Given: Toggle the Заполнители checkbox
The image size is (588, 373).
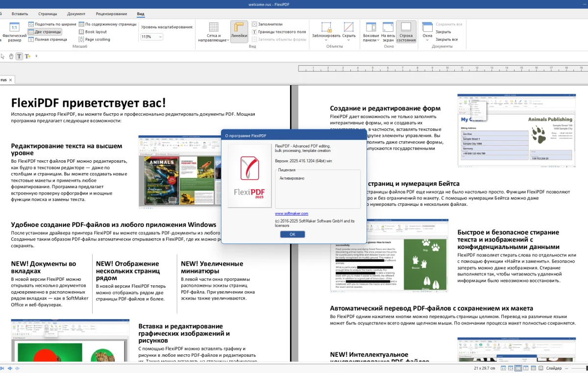Looking at the screenshot, I should pos(268,24).
